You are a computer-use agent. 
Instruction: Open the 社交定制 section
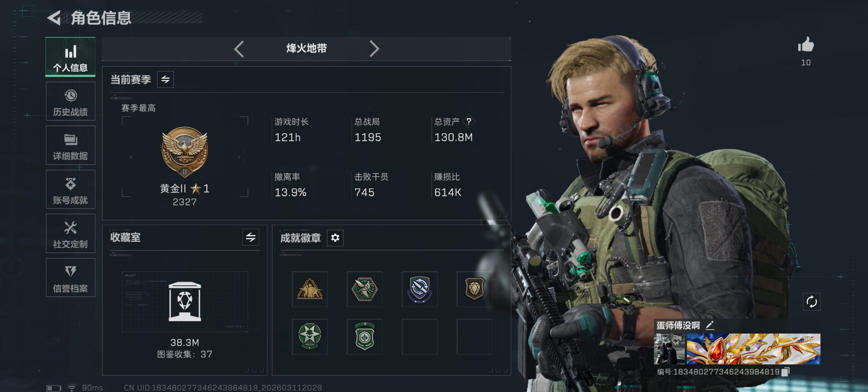coord(70,234)
